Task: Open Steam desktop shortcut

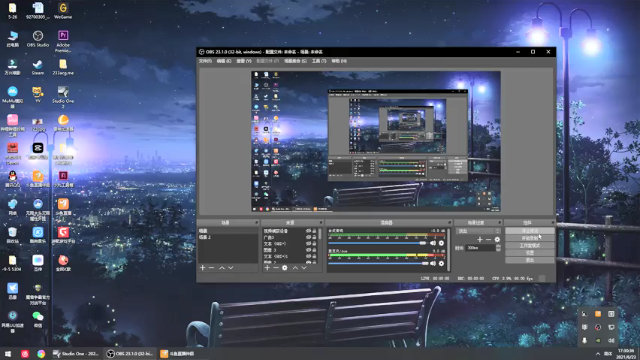Action: 38,67
